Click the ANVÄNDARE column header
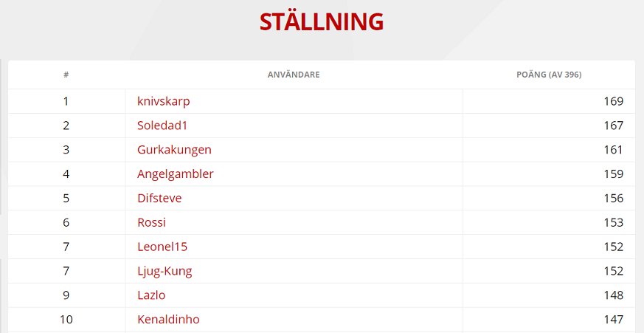 click(x=294, y=75)
